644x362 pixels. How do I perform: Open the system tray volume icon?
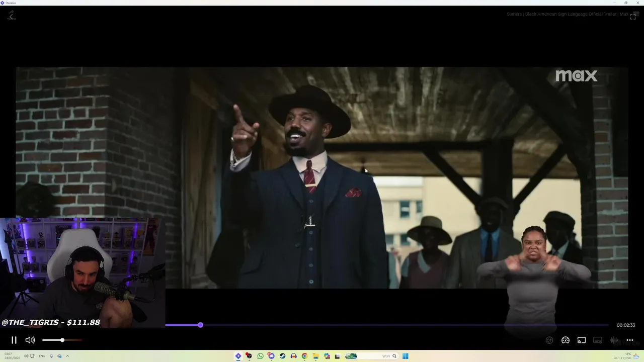coord(26,356)
